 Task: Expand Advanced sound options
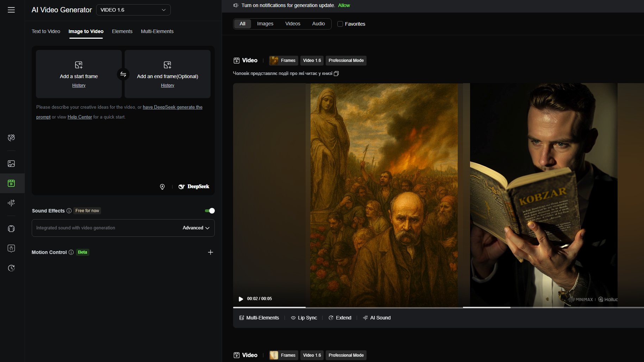[196, 228]
